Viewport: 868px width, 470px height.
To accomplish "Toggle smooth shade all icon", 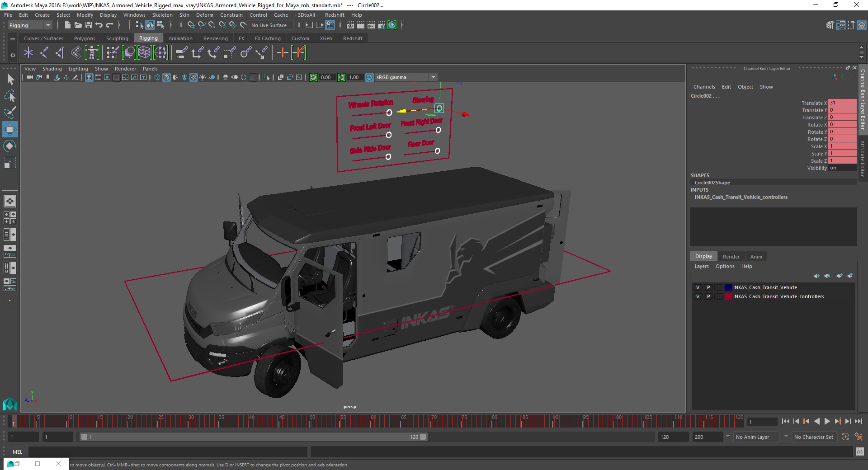I will point(166,77).
